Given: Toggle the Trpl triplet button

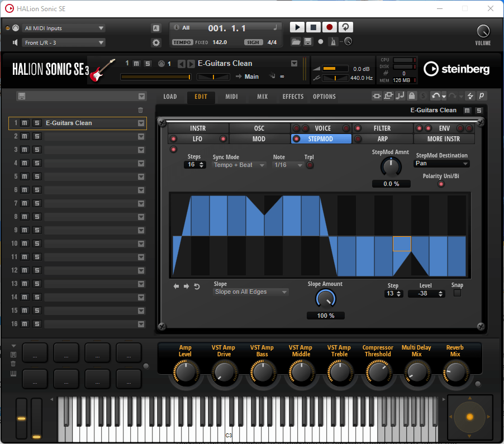Looking at the screenshot, I should tap(310, 165).
